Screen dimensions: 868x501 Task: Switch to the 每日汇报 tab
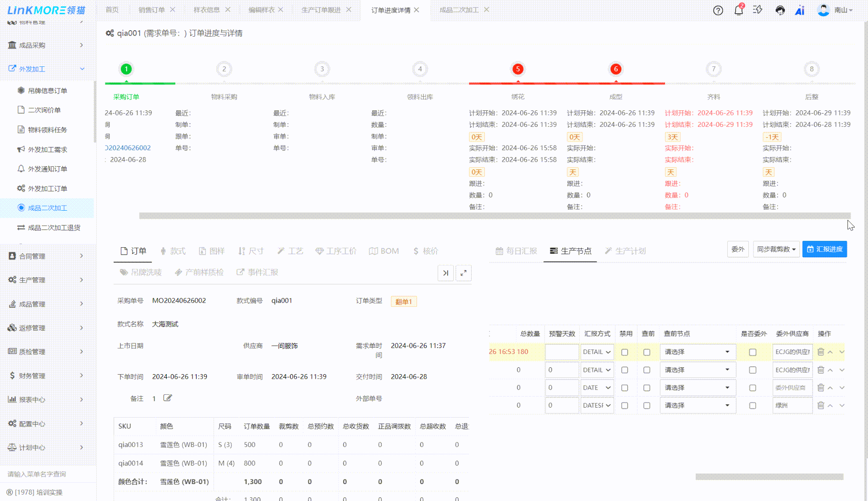coord(516,251)
